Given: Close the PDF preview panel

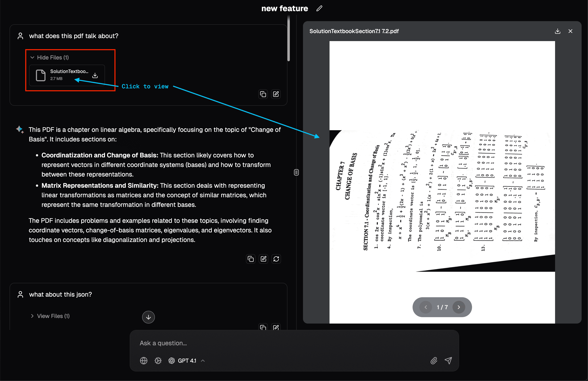Looking at the screenshot, I should pos(570,31).
